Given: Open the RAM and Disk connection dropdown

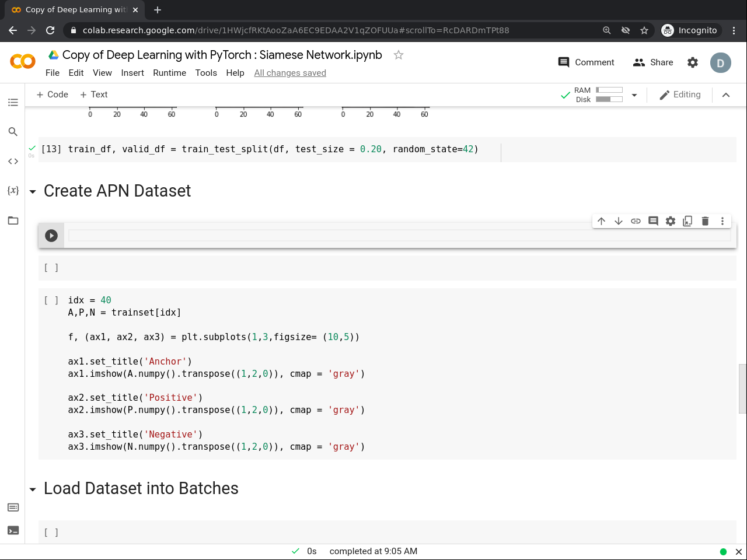Looking at the screenshot, I should pyautogui.click(x=634, y=95).
